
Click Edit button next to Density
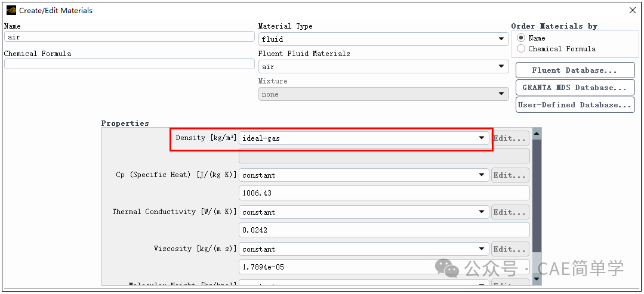click(x=510, y=138)
